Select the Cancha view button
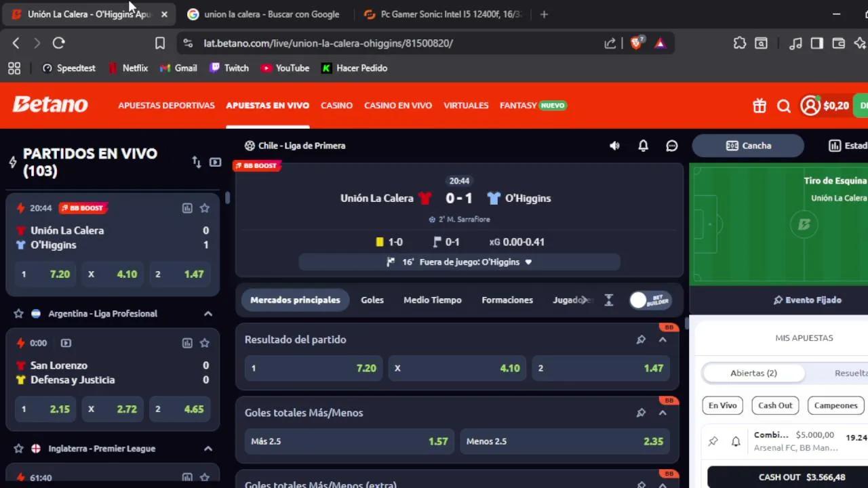 (x=748, y=146)
